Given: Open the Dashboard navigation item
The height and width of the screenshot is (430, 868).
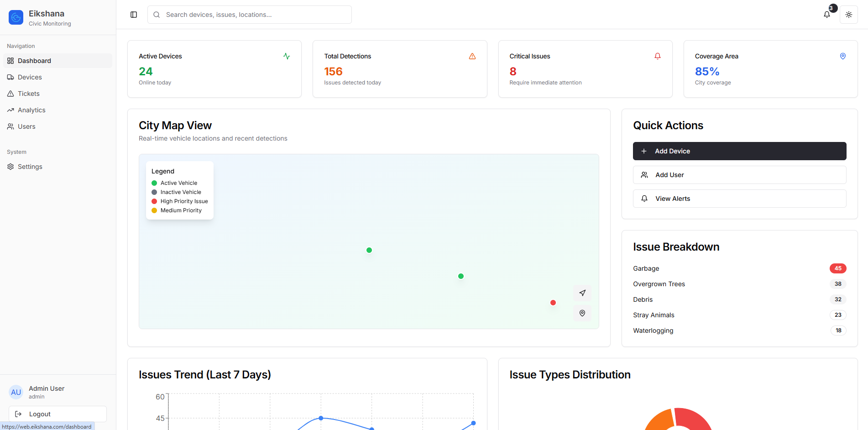Looking at the screenshot, I should [x=58, y=61].
